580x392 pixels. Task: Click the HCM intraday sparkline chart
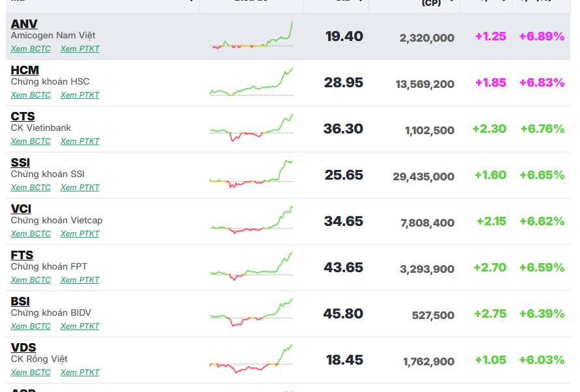pos(251,83)
